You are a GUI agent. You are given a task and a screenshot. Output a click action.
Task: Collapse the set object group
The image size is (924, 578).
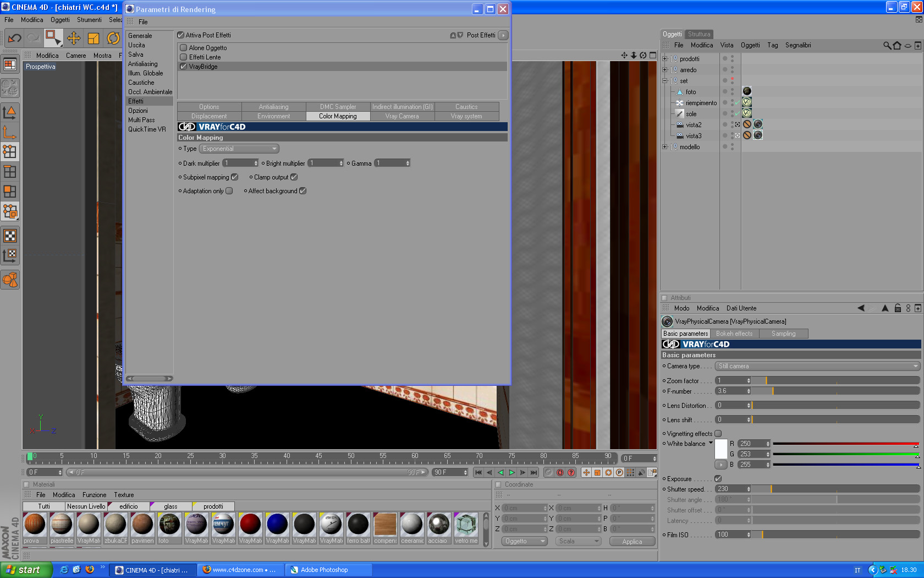tap(664, 81)
